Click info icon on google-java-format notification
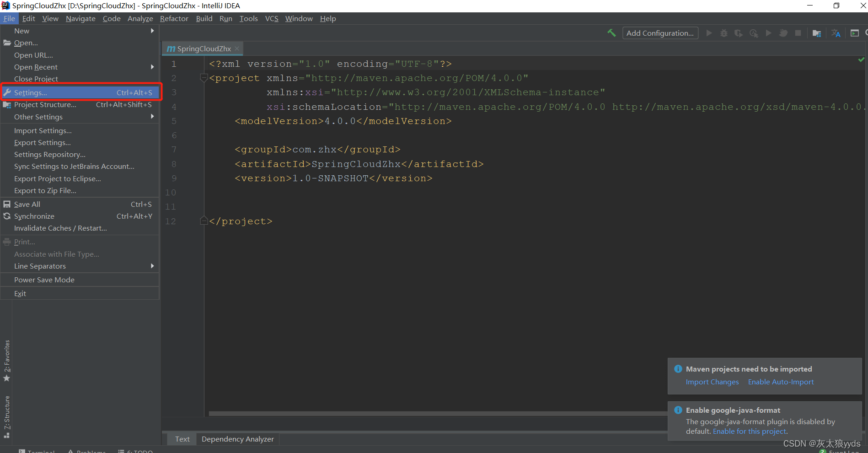 click(x=678, y=410)
